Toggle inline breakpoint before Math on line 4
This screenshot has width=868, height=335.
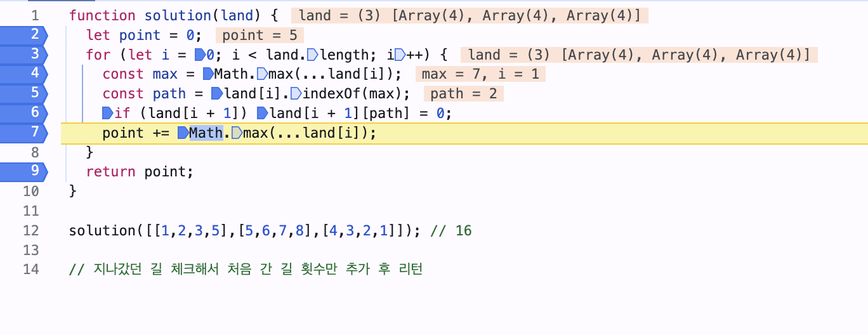[207, 74]
